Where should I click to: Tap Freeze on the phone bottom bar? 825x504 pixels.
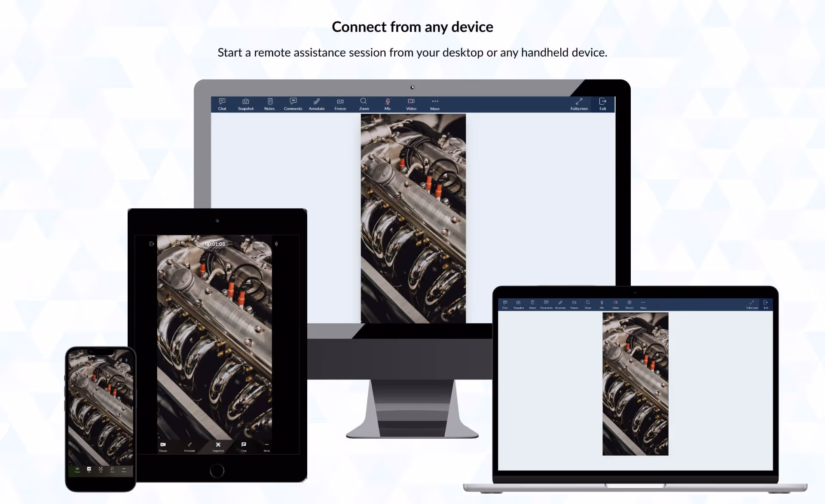[77, 470]
